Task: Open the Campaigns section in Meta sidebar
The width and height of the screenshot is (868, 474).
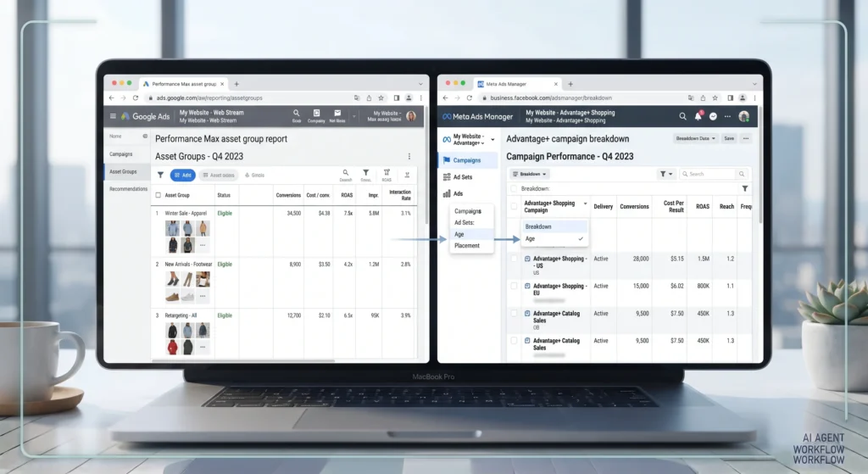Action: tap(468, 160)
